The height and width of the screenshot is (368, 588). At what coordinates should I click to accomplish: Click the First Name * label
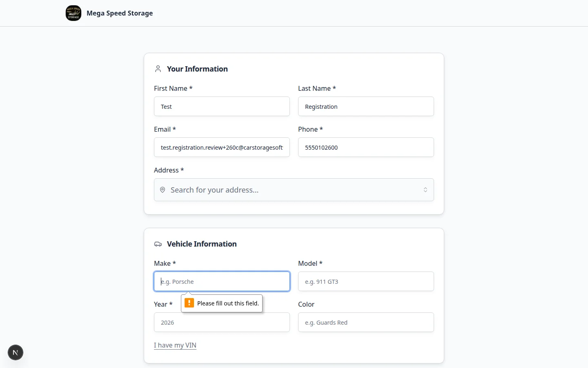click(173, 88)
